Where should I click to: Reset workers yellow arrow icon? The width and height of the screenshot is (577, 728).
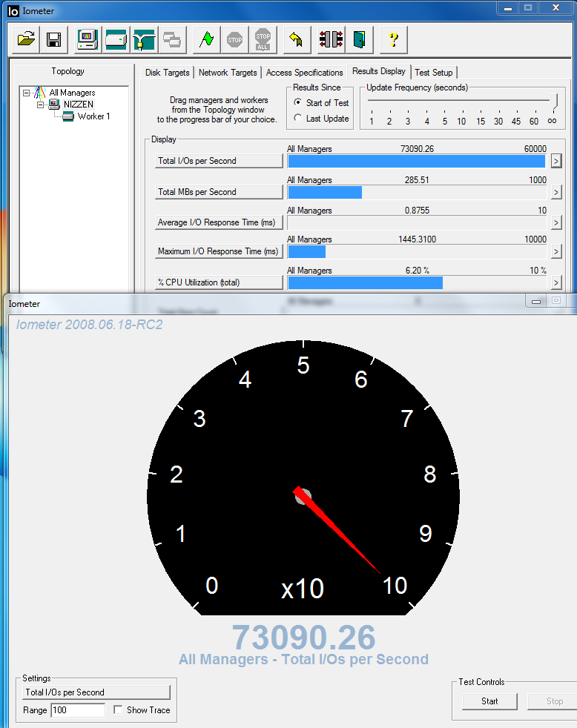297,39
